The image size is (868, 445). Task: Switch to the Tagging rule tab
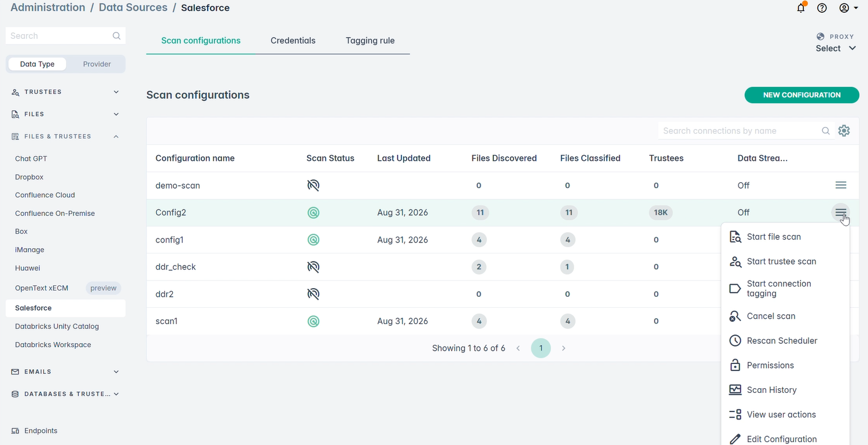coord(370,41)
